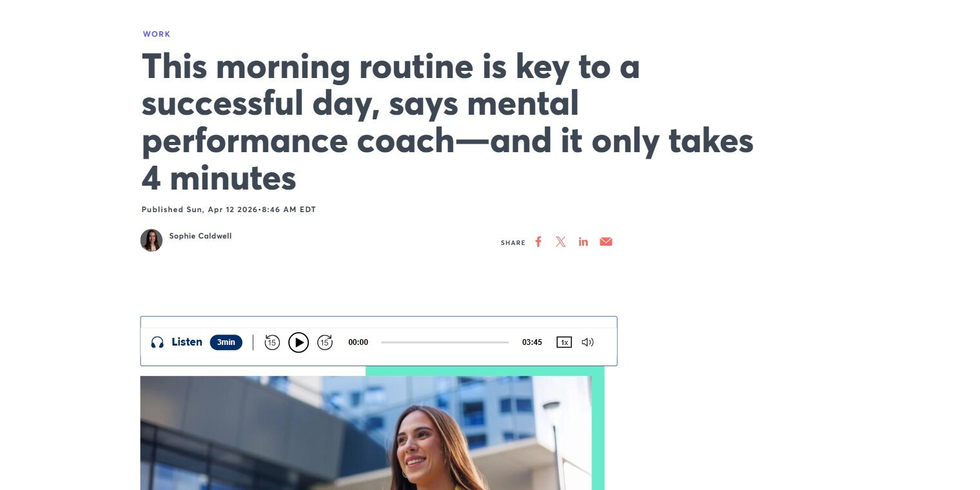Share article on Facebook

pos(538,242)
